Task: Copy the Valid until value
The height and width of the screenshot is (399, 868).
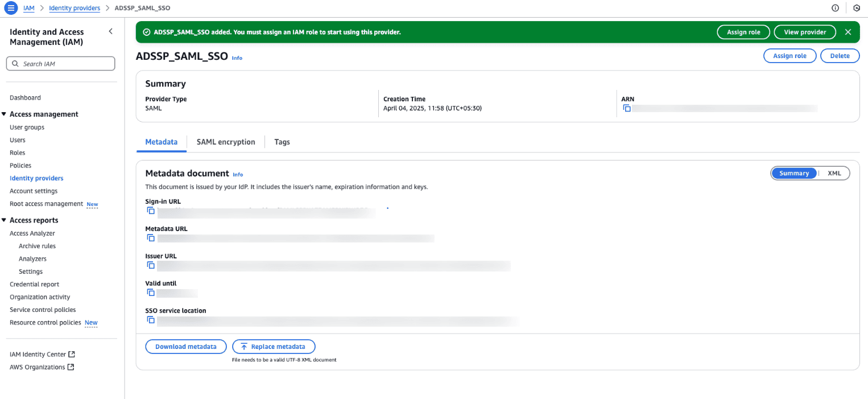Action: [151, 293]
